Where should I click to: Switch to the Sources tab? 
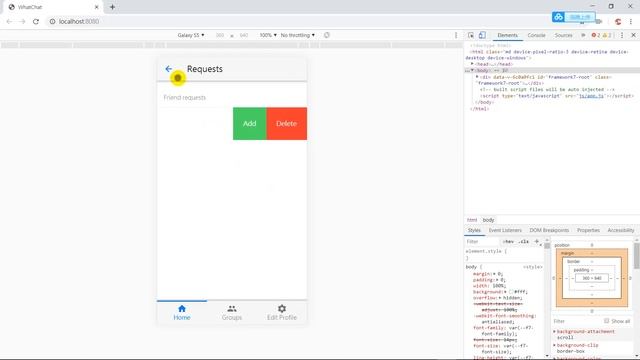[563, 35]
